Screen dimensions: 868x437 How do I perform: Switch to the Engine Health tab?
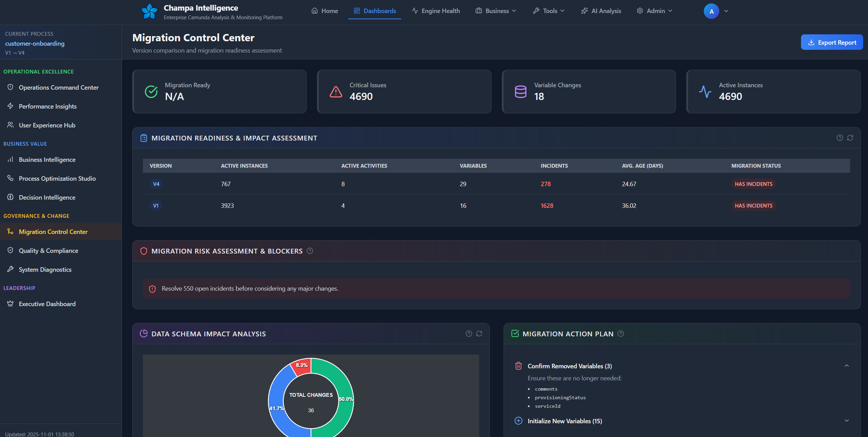436,11
